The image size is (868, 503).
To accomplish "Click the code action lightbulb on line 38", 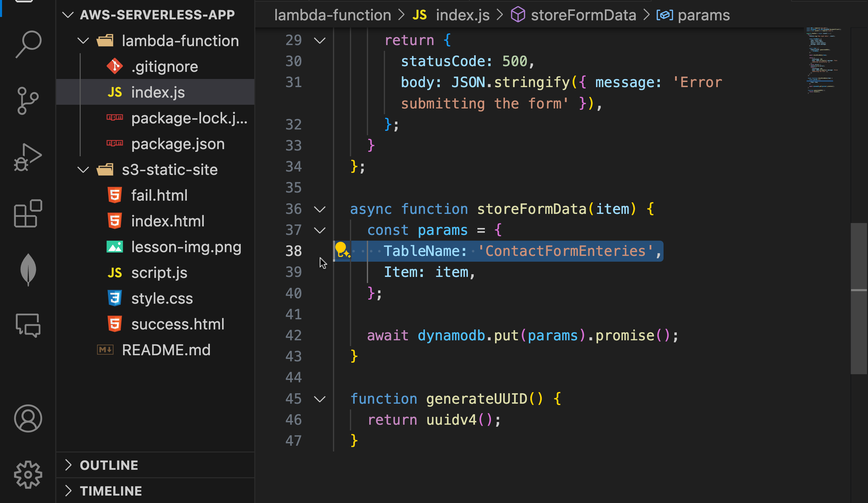I will click(x=342, y=249).
